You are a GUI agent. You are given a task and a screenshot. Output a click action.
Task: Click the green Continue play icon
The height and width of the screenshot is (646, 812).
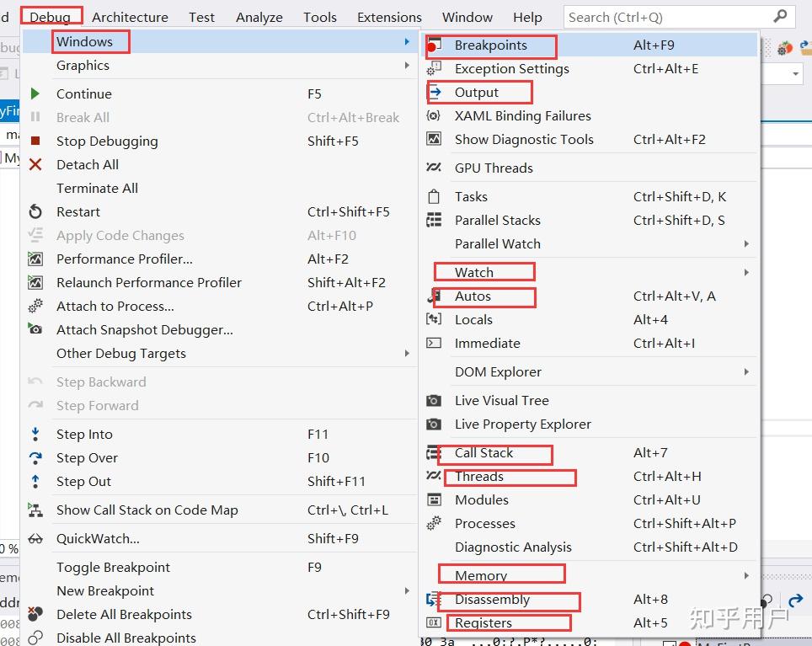[x=35, y=93]
